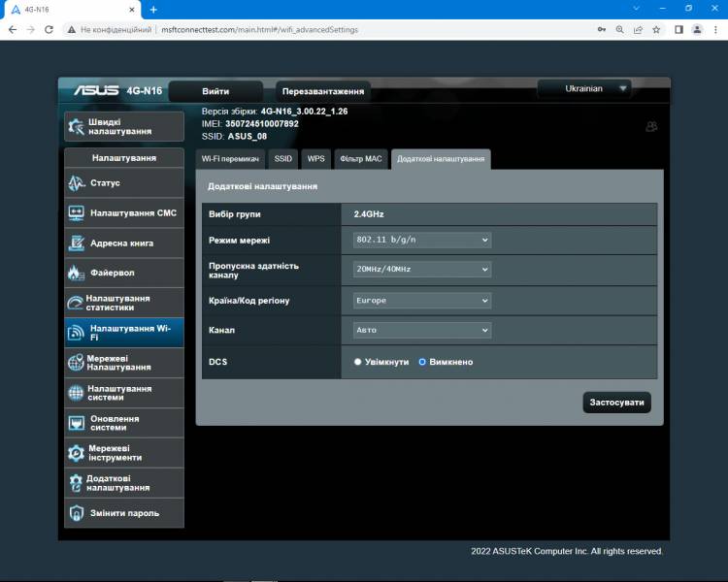Open Країна/Код регіону dropdown
Image resolution: width=728 pixels, height=582 pixels.
(422, 301)
